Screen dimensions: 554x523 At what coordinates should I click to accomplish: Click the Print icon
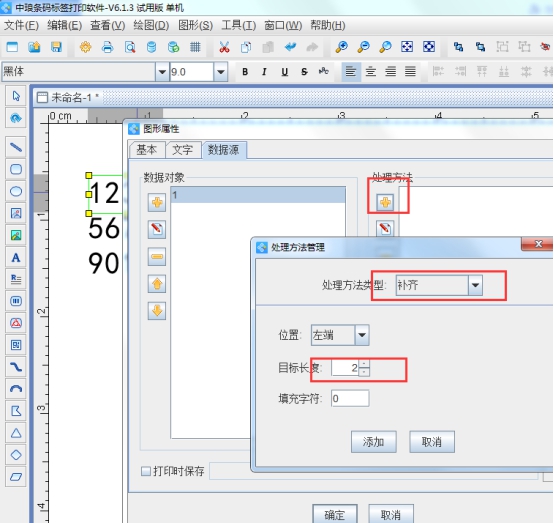point(107,47)
